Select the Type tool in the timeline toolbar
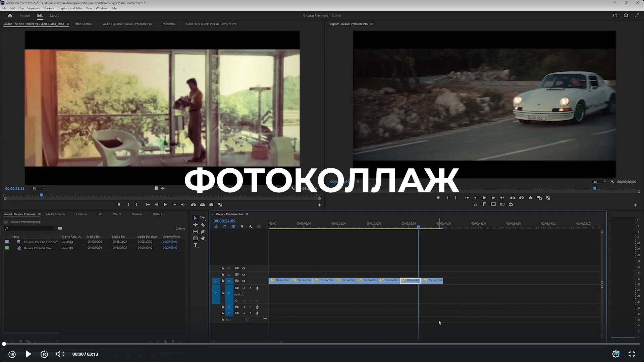 pyautogui.click(x=196, y=245)
